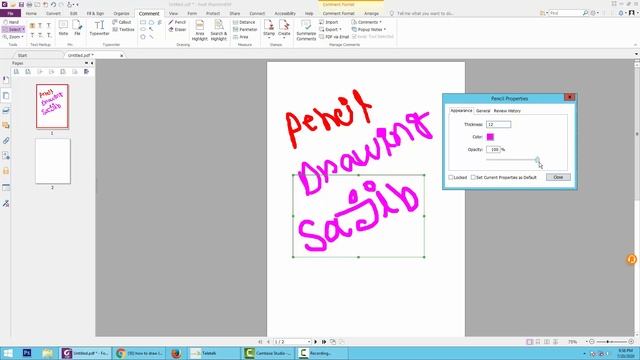Switch to the Organize ribbon tab
640x360 pixels.
coord(121,13)
